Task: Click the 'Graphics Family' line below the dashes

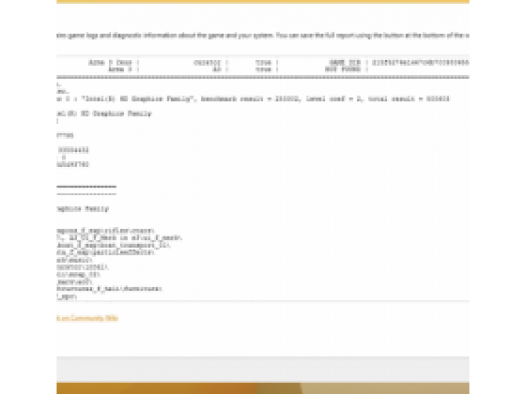Action: point(83,209)
